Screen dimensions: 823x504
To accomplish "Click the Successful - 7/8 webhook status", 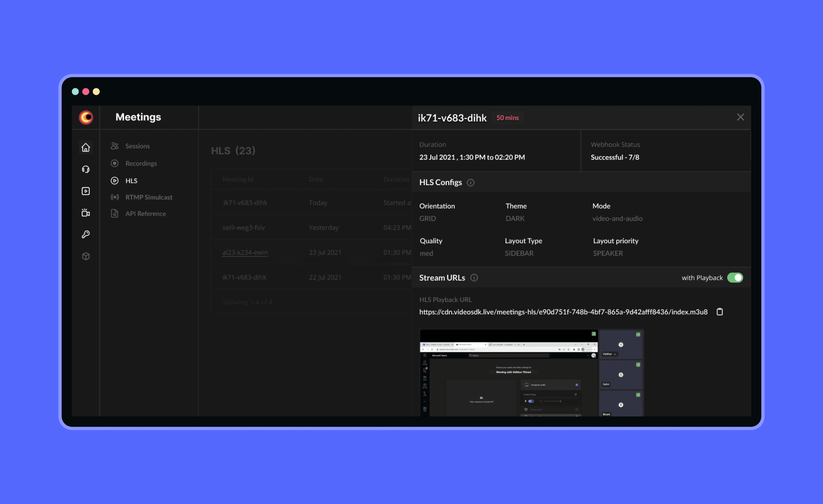I will coord(615,157).
